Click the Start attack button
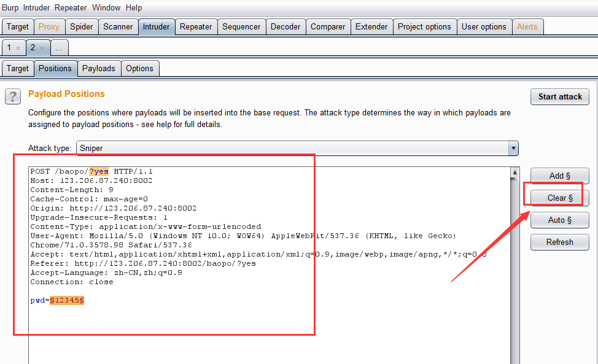Viewport: 598px width, 364px height. pyautogui.click(x=560, y=97)
